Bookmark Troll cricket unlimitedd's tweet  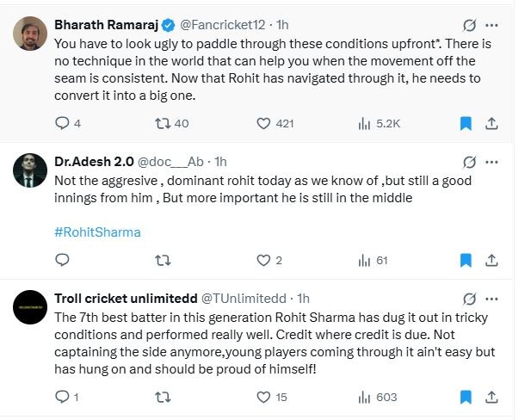(466, 397)
